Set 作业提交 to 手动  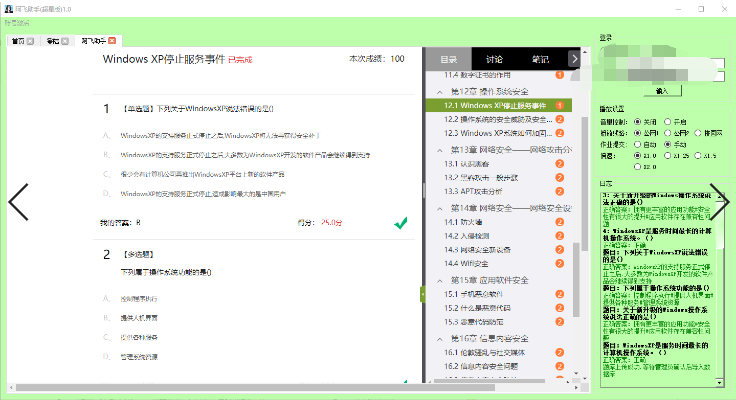pyautogui.click(x=667, y=144)
